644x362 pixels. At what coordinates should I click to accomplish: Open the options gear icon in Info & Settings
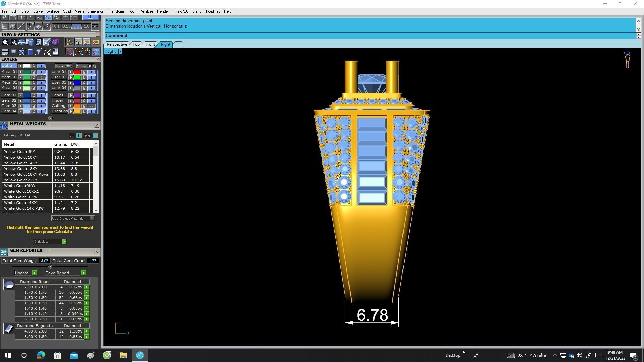pyautogui.click(x=5, y=42)
